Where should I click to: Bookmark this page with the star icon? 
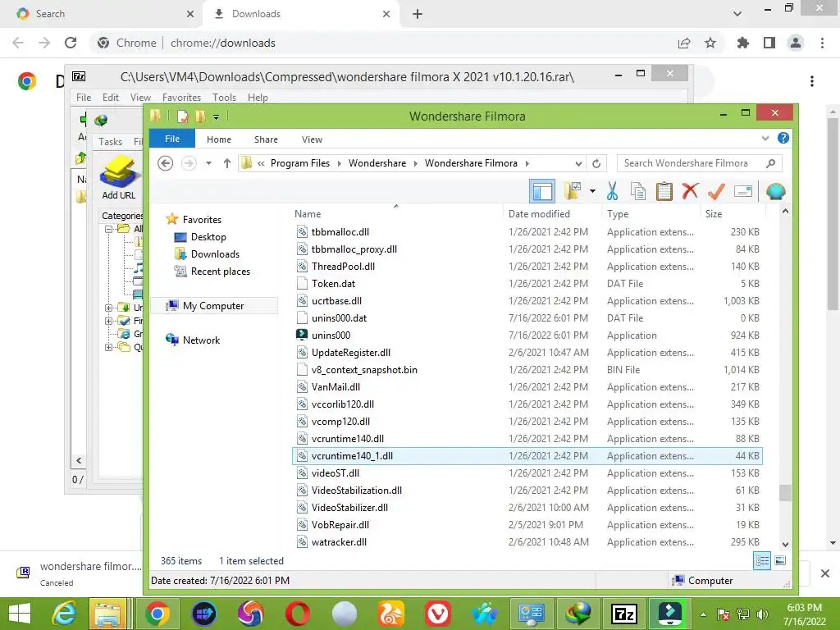(x=710, y=43)
